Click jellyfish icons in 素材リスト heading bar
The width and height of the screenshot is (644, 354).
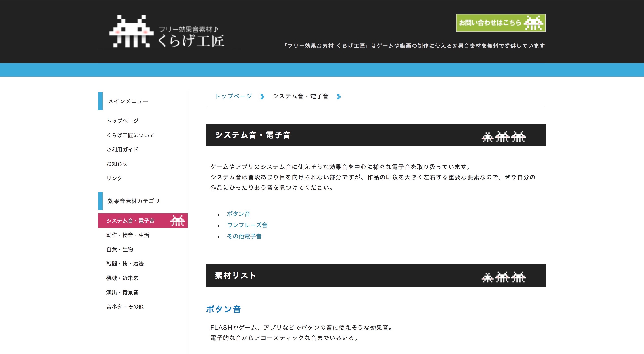(504, 277)
